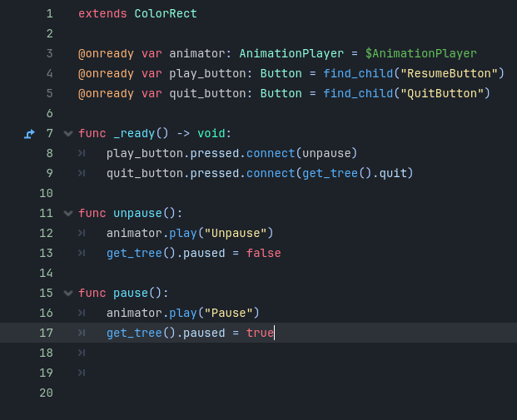
Task: Click the 'AnimationPlayer' type hint on line 3
Action: pos(291,54)
